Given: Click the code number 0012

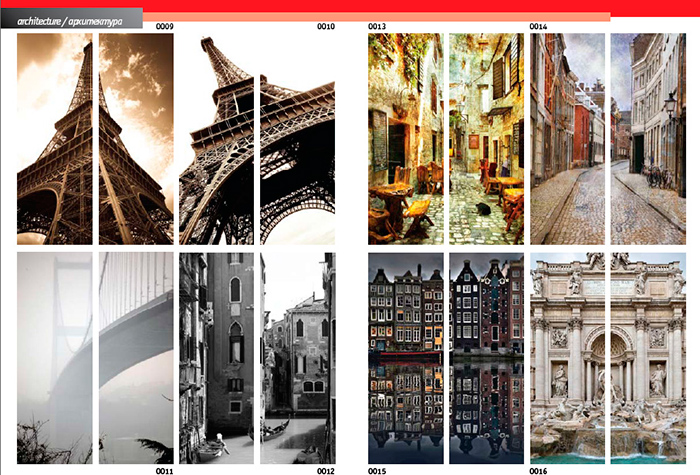Looking at the screenshot, I should click(x=326, y=471).
